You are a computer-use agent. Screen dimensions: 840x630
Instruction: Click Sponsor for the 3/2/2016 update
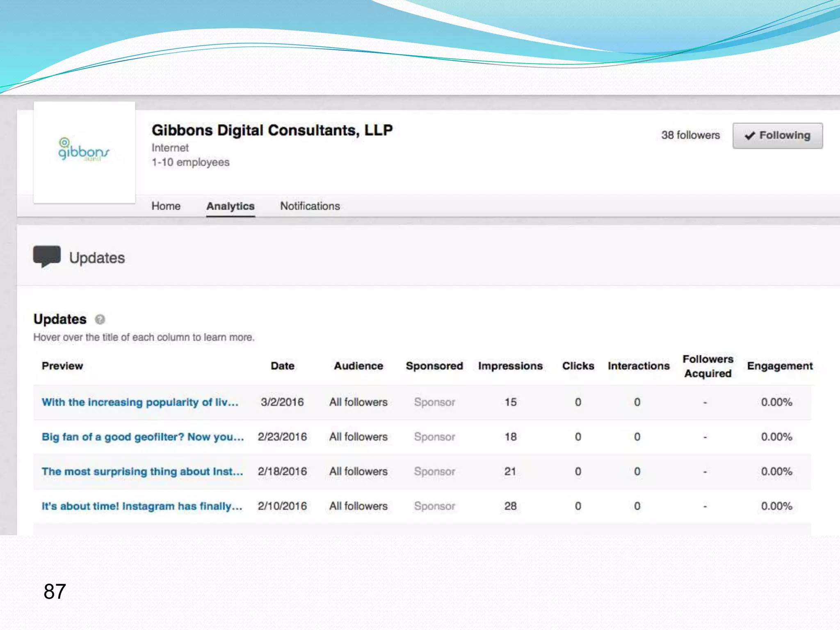[434, 402]
